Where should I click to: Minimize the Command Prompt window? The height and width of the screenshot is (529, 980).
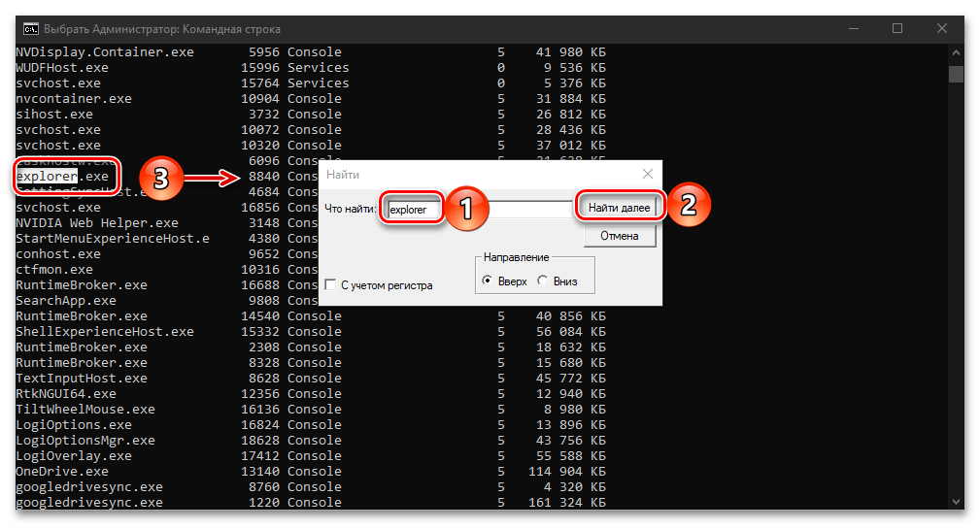click(853, 28)
